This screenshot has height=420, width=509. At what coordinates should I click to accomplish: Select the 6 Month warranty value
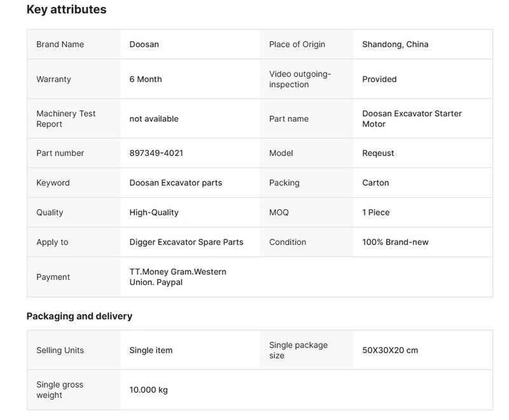pyautogui.click(x=146, y=80)
